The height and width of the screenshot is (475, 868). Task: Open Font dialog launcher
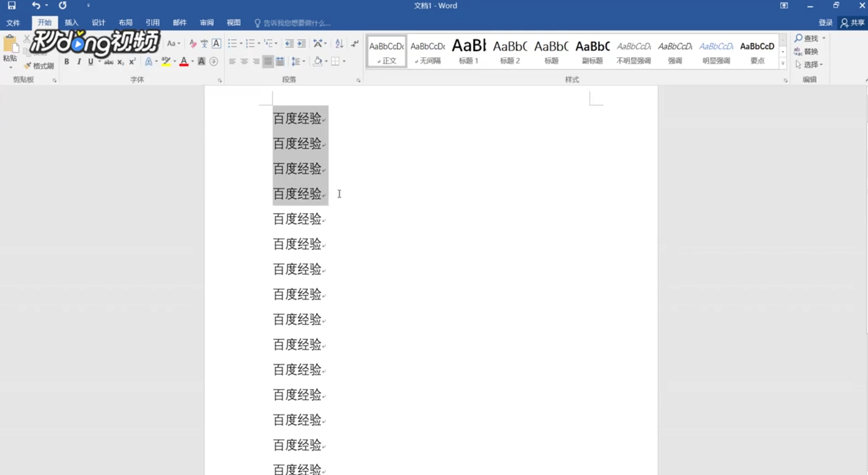pos(220,80)
